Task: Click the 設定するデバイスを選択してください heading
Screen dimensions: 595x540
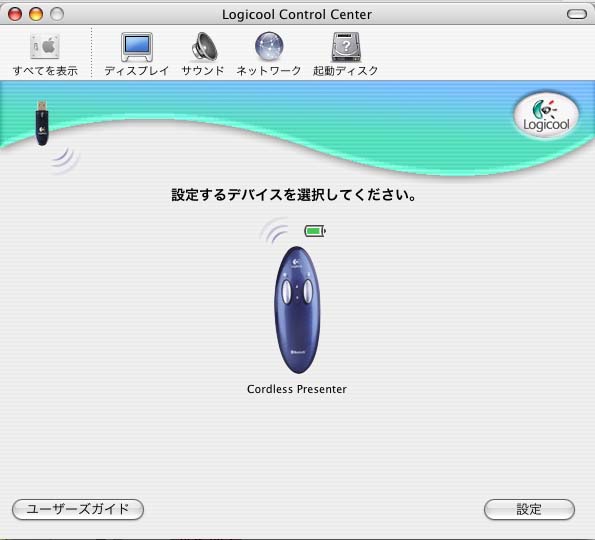Action: tap(294, 195)
